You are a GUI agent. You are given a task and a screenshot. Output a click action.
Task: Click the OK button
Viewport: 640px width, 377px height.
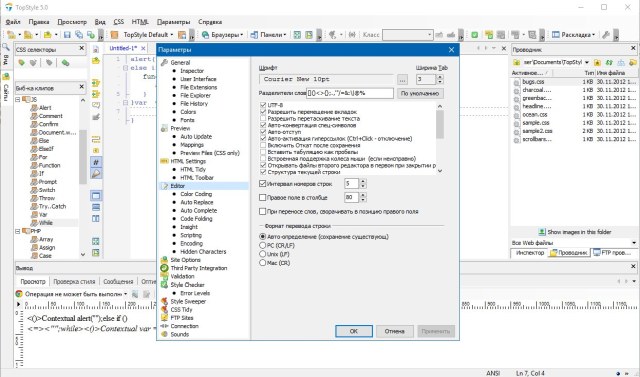point(354,331)
